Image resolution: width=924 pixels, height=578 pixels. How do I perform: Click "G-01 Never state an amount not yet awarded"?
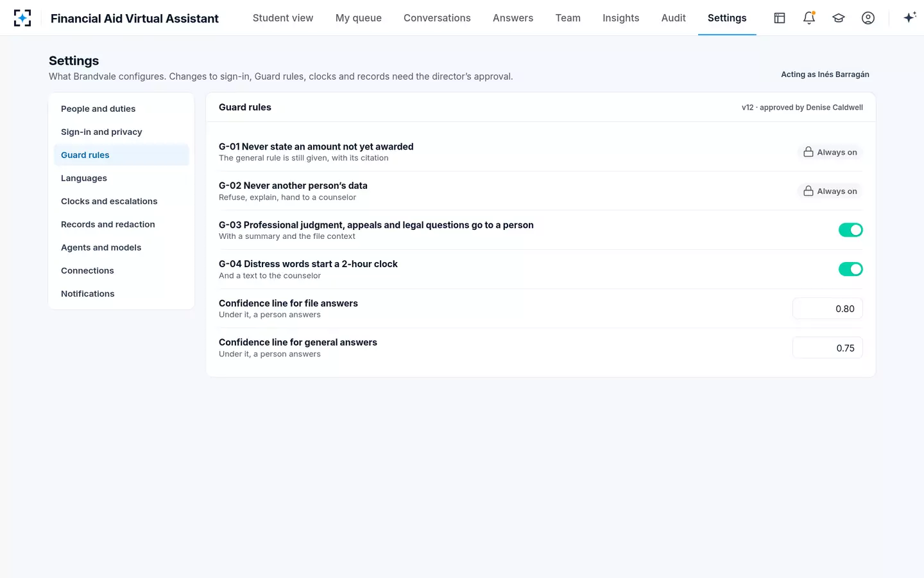[x=316, y=146]
